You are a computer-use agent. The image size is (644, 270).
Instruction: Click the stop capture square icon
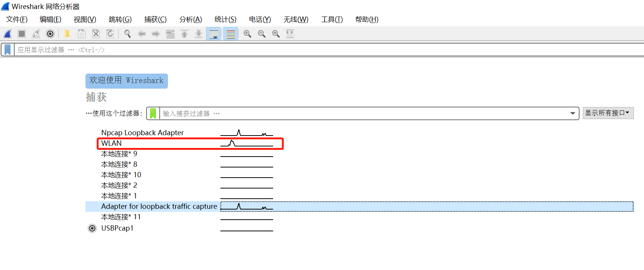[22, 34]
